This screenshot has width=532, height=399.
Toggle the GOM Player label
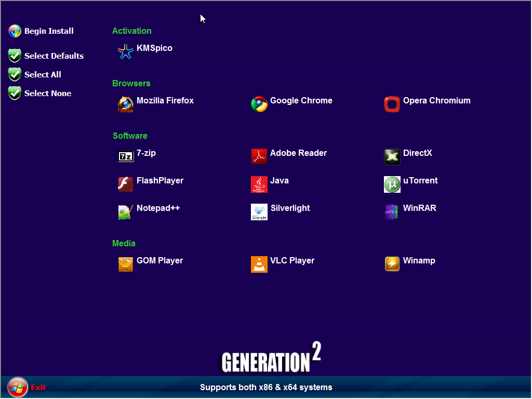click(159, 261)
